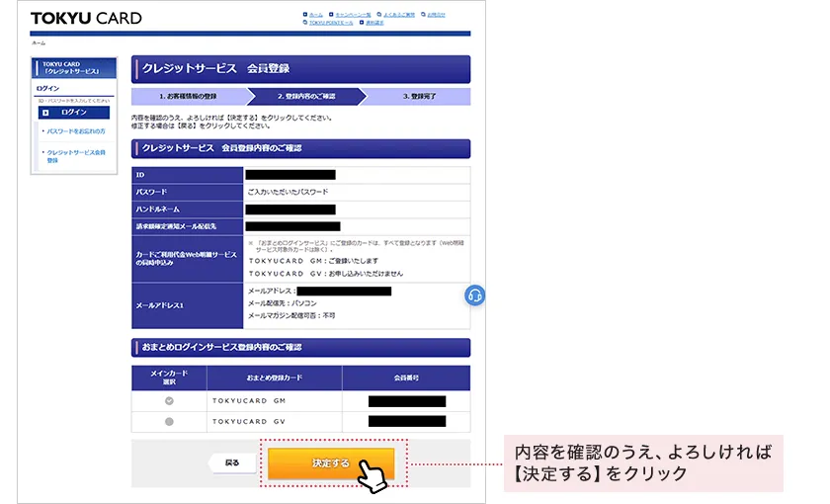Click the おまとめログインサービス登録内容のご確認 section heading
The image size is (830, 504).
[300, 347]
